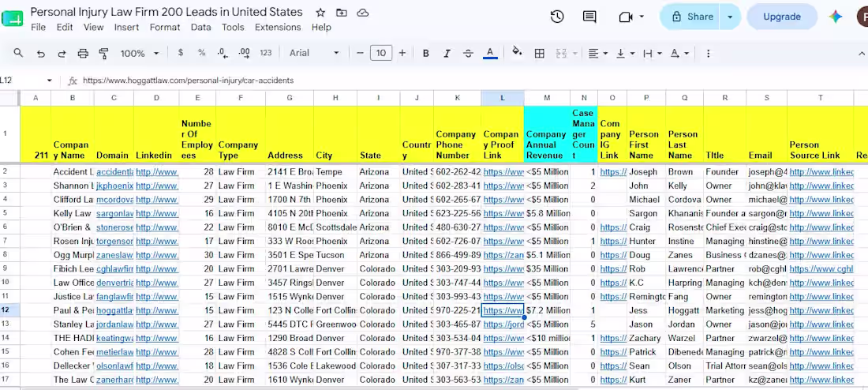
Task: Open version history clock icon
Action: 557,17
